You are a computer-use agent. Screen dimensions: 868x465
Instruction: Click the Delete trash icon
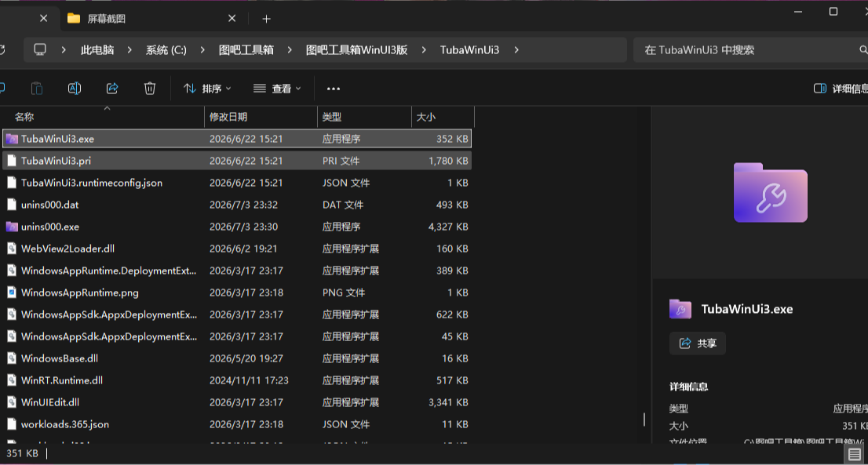149,89
